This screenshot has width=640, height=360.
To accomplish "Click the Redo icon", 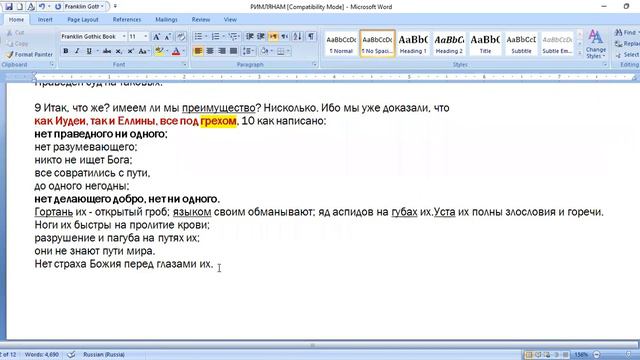I will (58, 7).
